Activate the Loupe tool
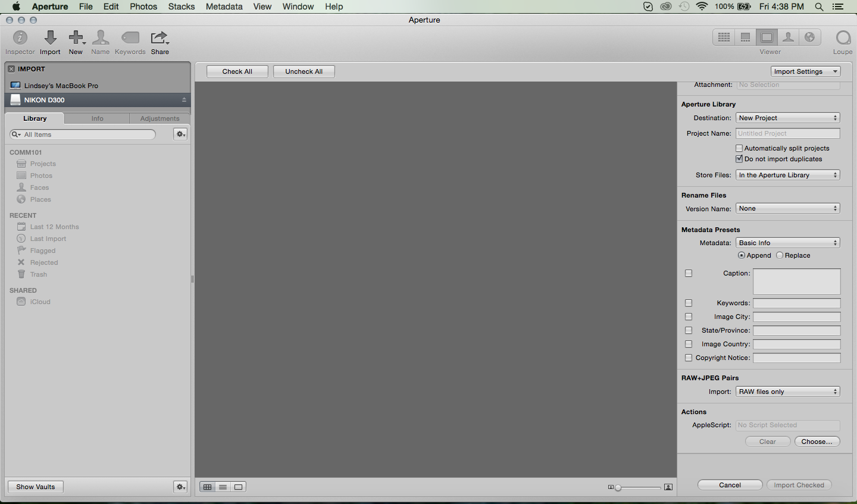Image resolution: width=857 pixels, height=504 pixels. click(x=843, y=38)
